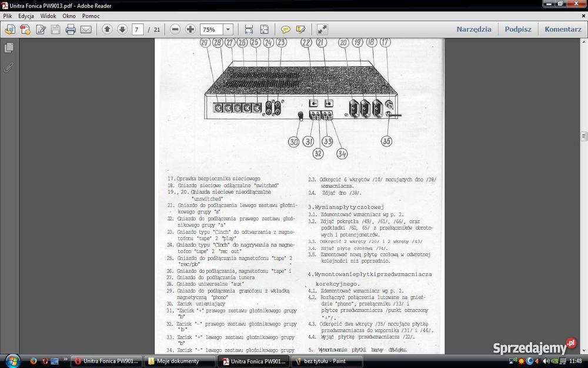Click the vertical scrollbar thumb
588x368 pixels.
[x=584, y=136]
